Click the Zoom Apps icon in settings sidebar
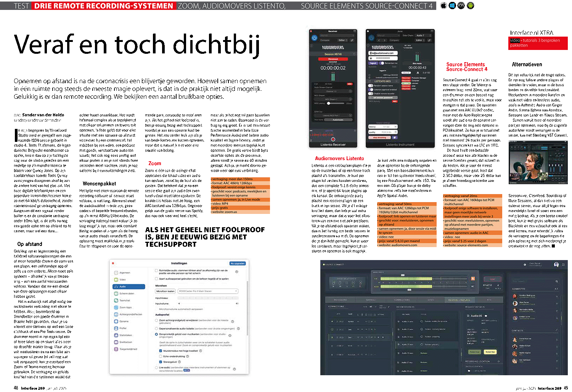 [116, 307]
